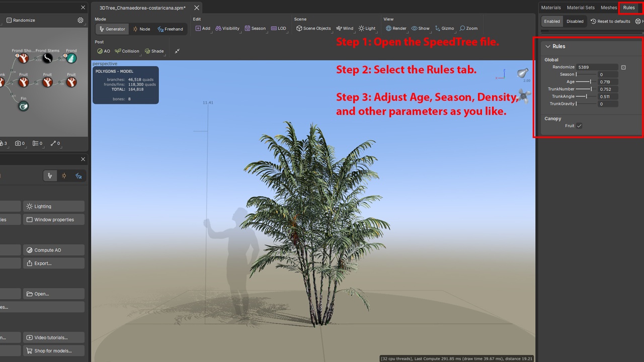Screen dimensions: 644x362
Task: Switch to the Meshes tab
Action: [x=609, y=8]
